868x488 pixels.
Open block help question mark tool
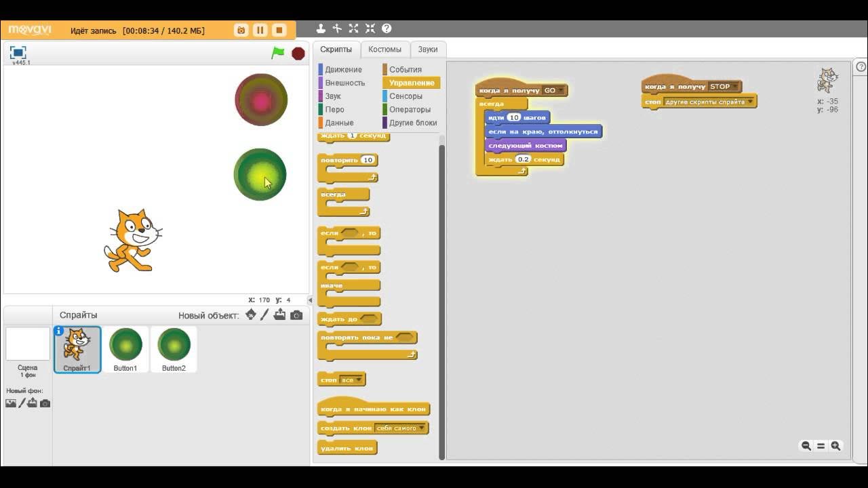(387, 28)
